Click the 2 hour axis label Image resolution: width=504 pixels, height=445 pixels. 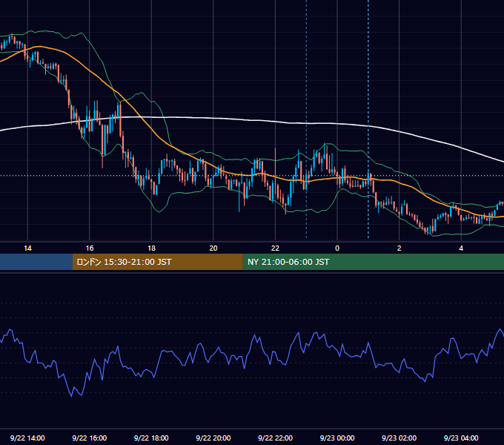399,248
